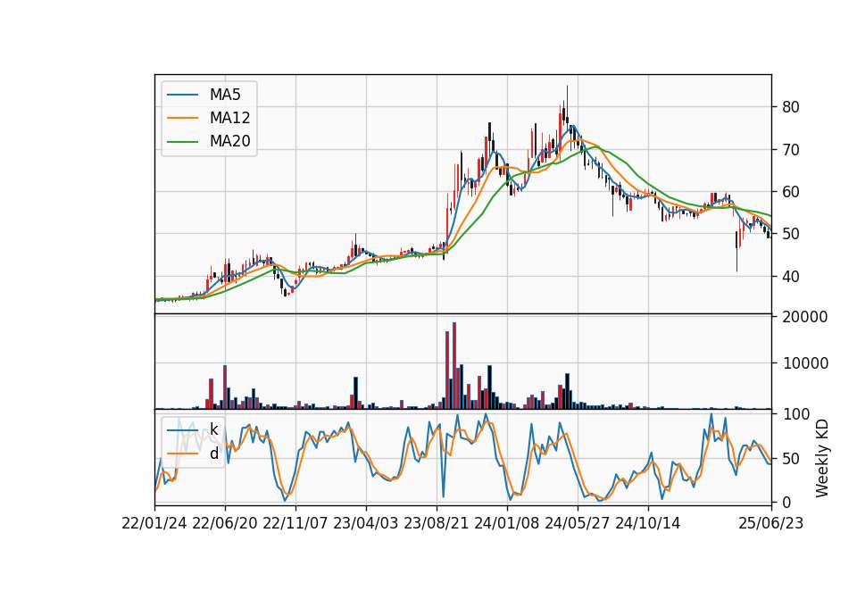
Task: Click the 22/01/24 date tick label
Action: (x=154, y=523)
